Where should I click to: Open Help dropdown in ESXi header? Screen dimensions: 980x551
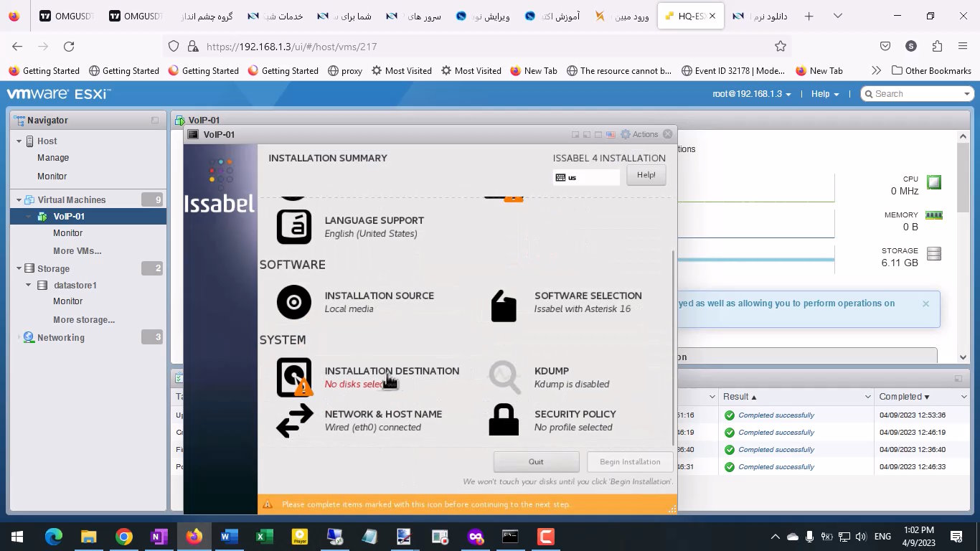pyautogui.click(x=825, y=94)
